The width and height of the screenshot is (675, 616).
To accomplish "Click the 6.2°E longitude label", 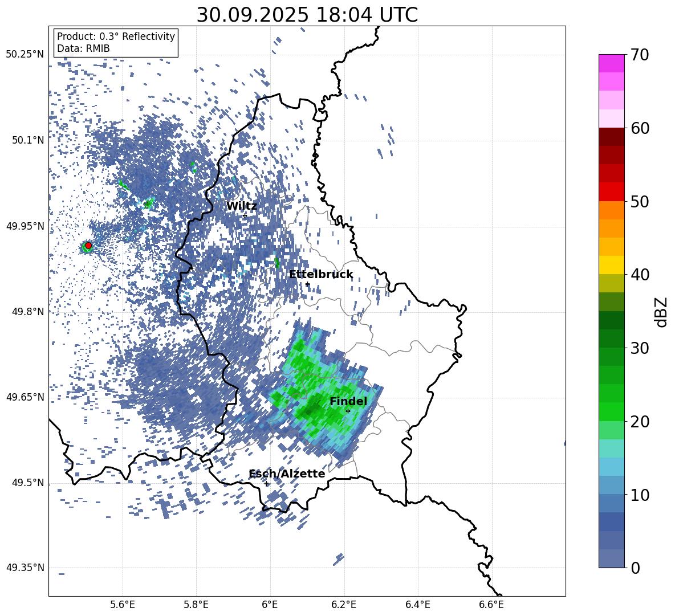I will click(x=344, y=605).
